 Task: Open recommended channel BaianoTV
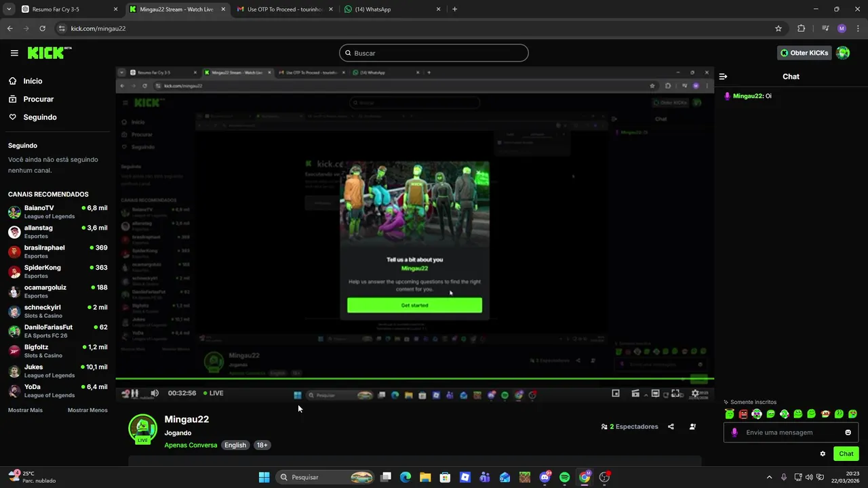(58, 211)
